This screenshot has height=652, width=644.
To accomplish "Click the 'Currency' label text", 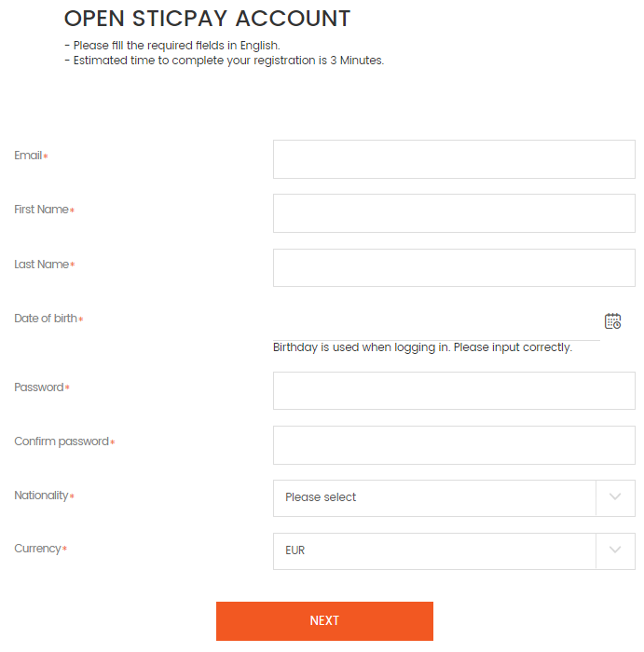I will coord(37,549).
